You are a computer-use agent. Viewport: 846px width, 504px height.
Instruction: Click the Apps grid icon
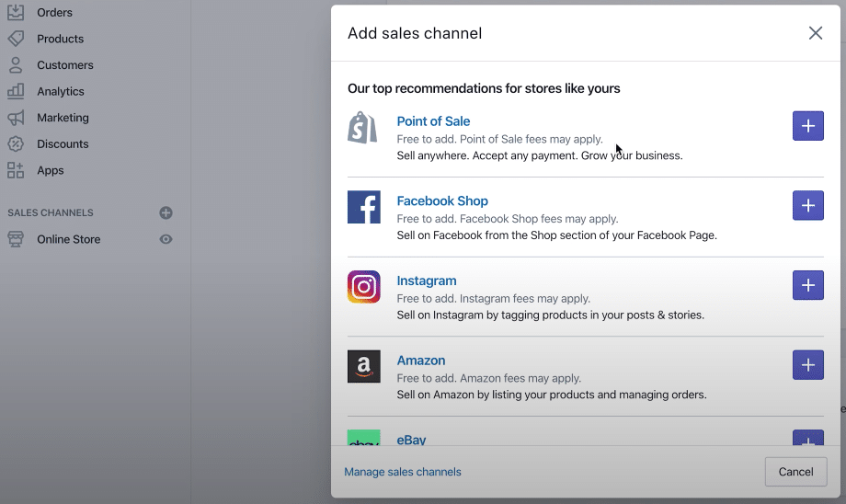[x=16, y=170]
